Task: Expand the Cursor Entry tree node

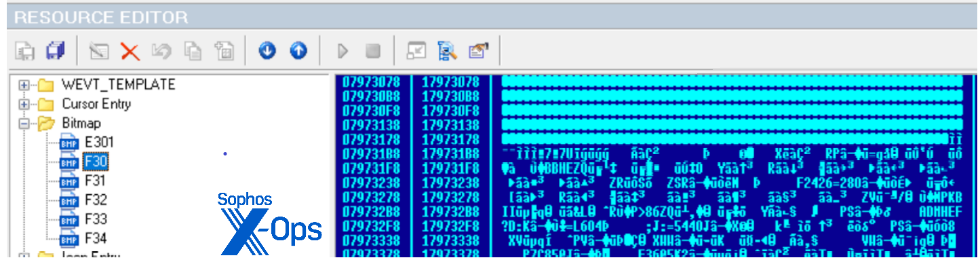Action: click(24, 105)
